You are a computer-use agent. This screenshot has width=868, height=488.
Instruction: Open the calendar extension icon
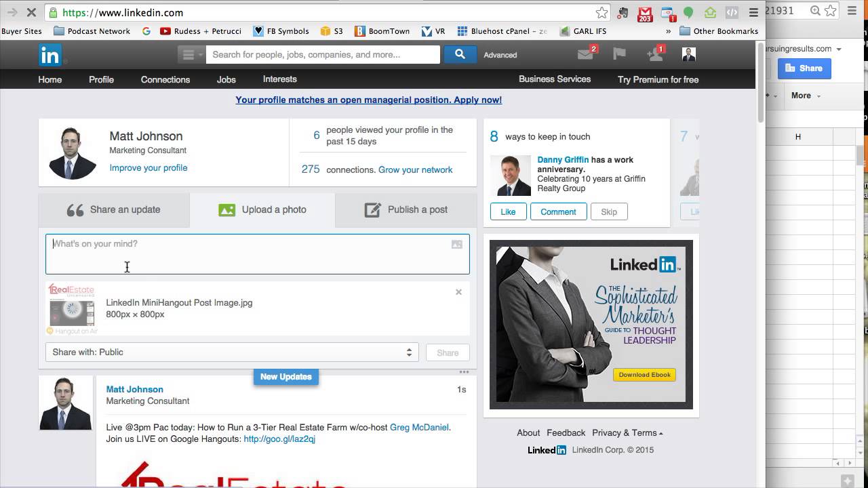[667, 13]
